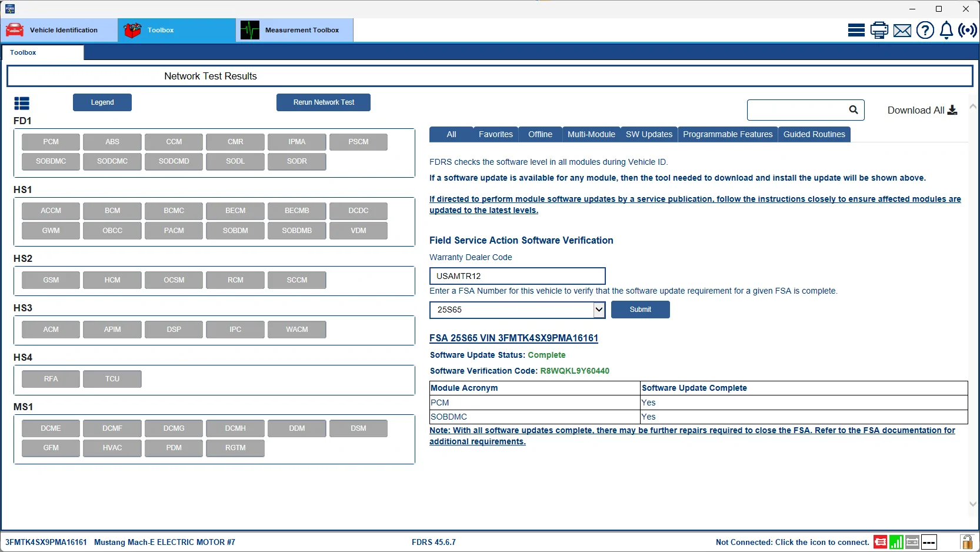Click the Download All arrow icon
The width and height of the screenshot is (980, 552).
(x=952, y=110)
